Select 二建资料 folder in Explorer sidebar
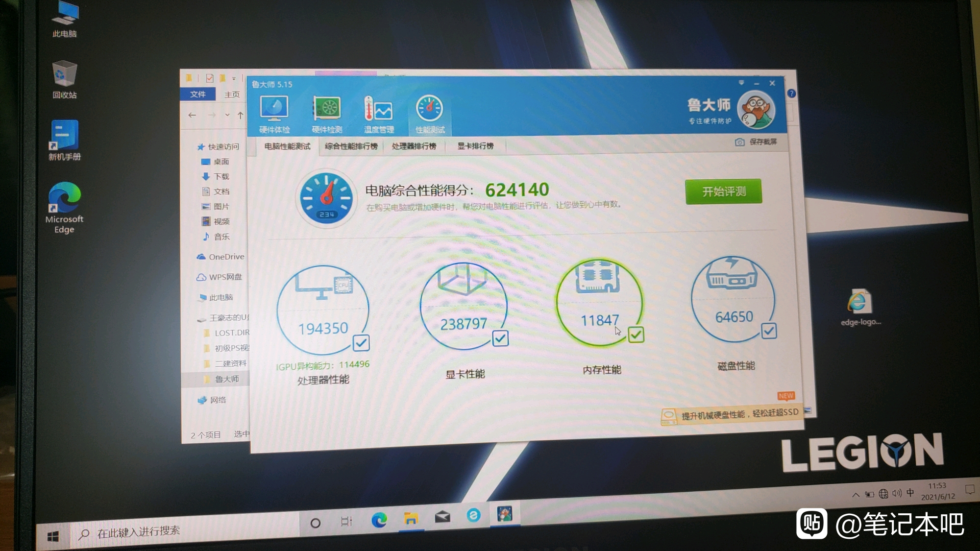The height and width of the screenshot is (551, 980). (225, 363)
